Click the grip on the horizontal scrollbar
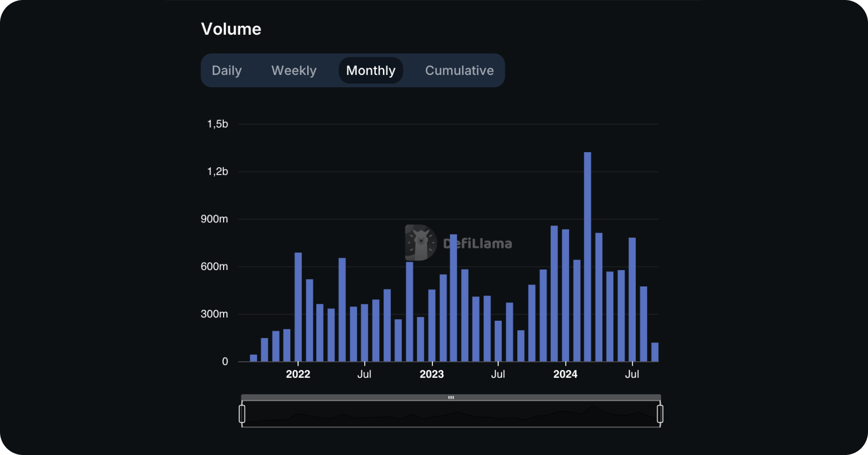This screenshot has height=455, width=868. [451, 397]
